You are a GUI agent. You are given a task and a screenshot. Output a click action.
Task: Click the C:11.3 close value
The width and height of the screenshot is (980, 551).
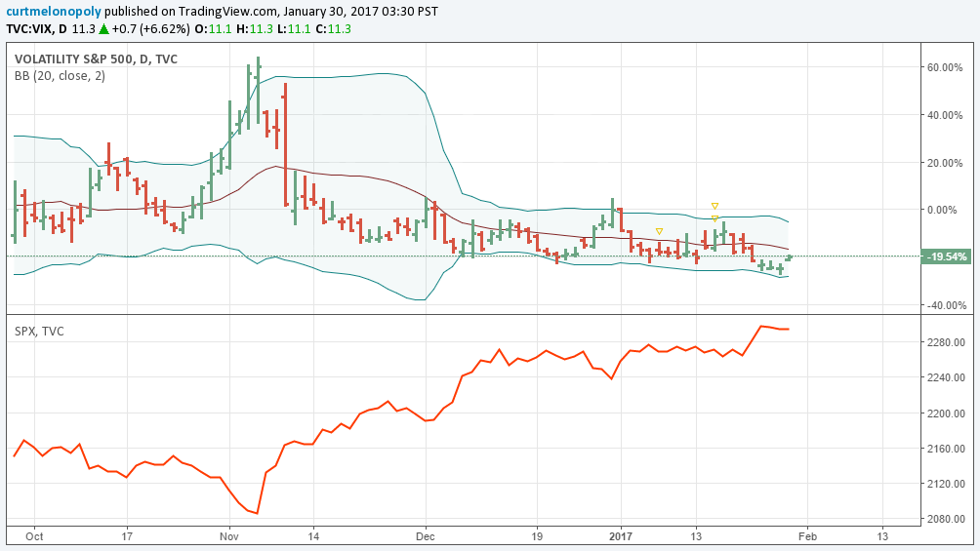point(333,28)
